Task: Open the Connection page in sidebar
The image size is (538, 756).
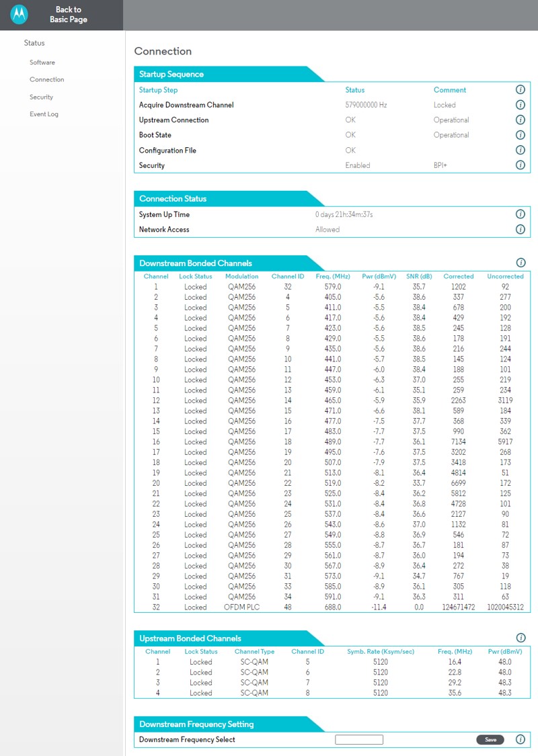Action: click(x=47, y=79)
